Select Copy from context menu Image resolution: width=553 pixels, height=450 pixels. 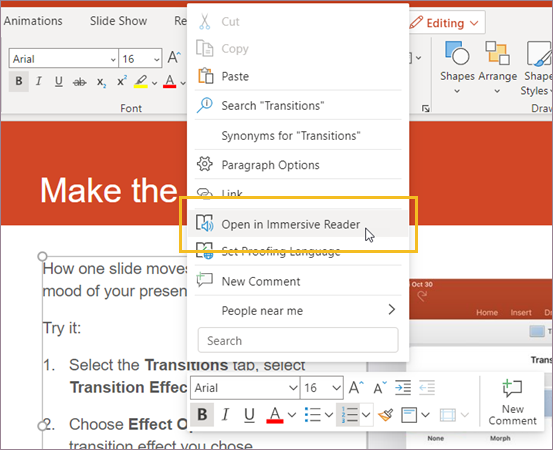coord(298,49)
